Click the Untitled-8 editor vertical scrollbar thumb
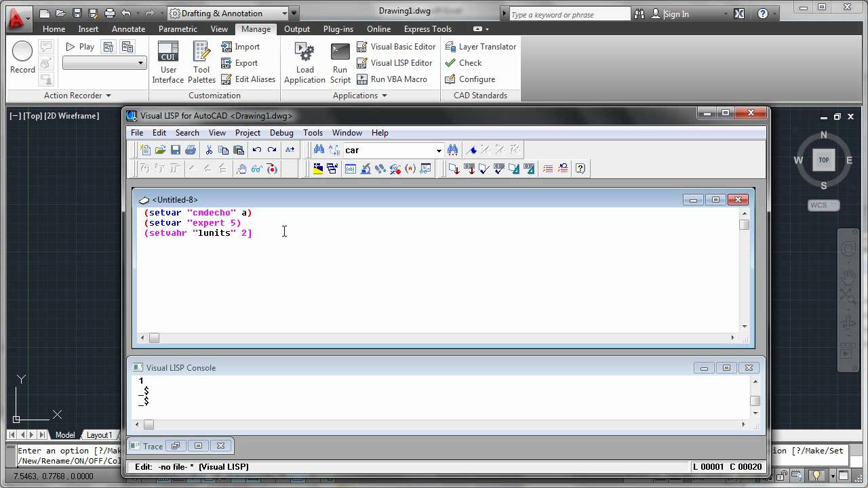The image size is (868, 488). 744,225
